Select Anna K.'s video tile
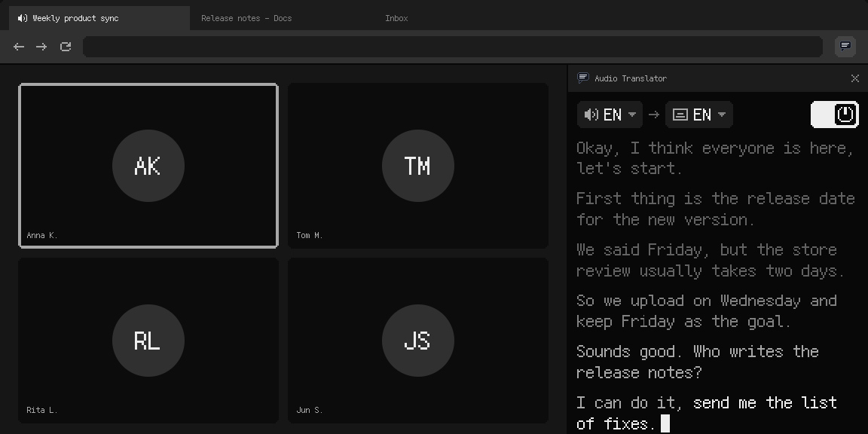Screen dimensions: 868x434 coord(148,166)
